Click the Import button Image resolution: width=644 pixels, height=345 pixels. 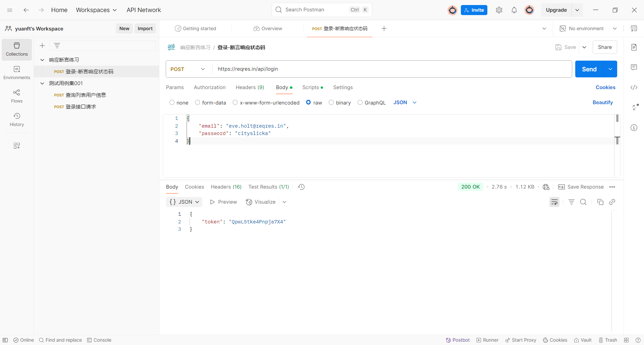click(x=145, y=28)
